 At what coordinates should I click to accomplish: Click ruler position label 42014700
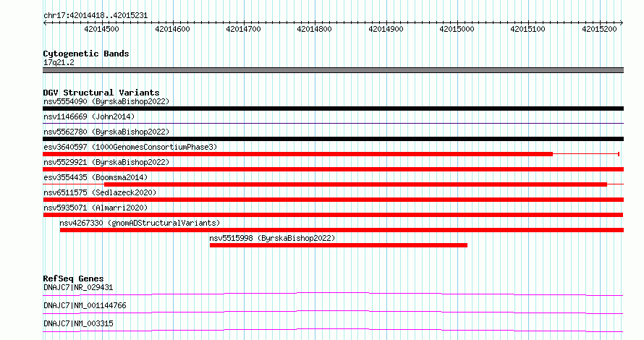coord(244,29)
